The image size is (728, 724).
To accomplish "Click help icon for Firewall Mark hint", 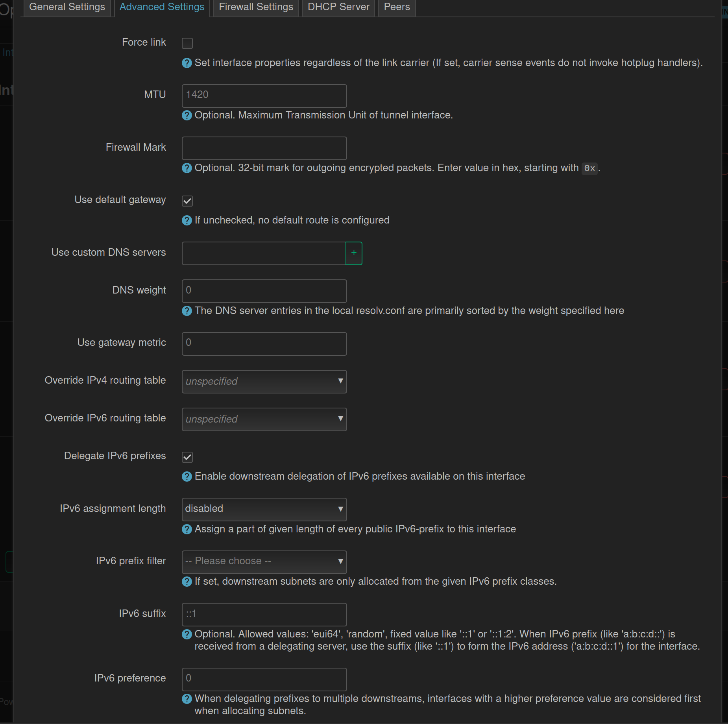I will click(187, 168).
